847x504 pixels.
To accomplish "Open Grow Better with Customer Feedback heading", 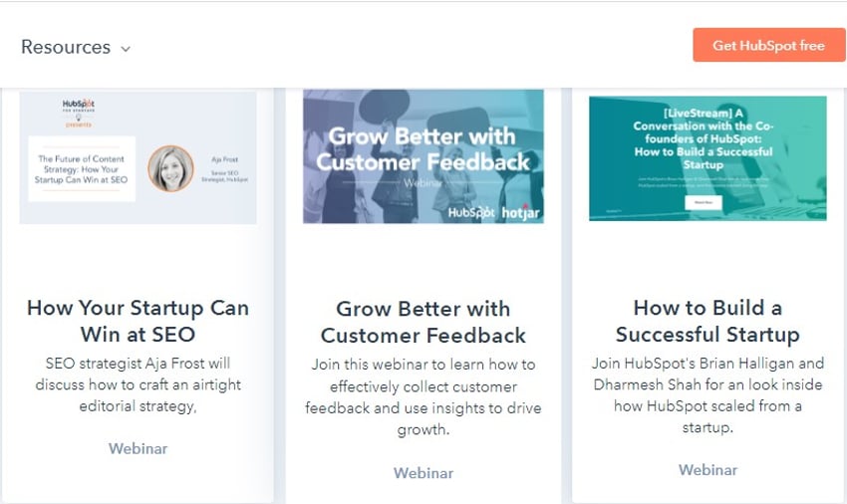I will [x=423, y=322].
